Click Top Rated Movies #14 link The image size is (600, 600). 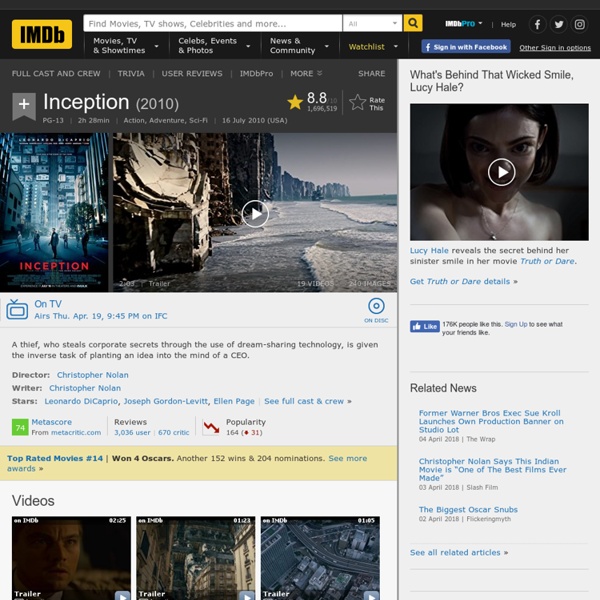point(55,458)
